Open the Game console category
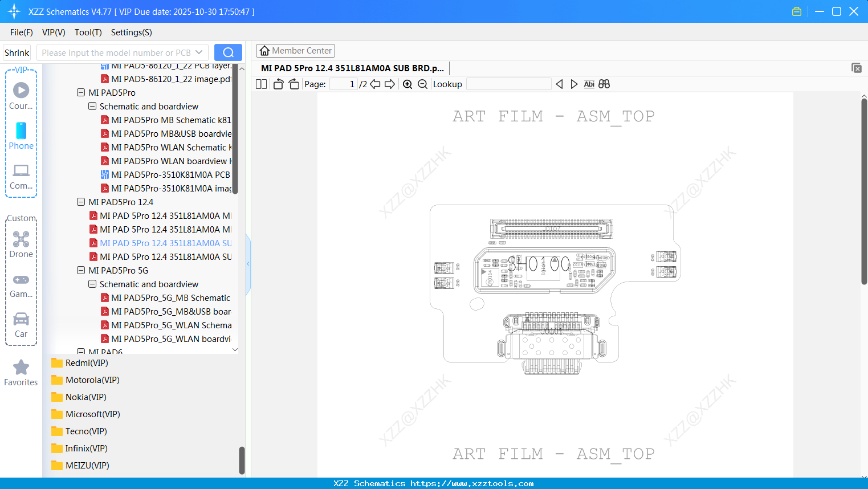Image resolution: width=868 pixels, height=489 pixels. tap(21, 285)
